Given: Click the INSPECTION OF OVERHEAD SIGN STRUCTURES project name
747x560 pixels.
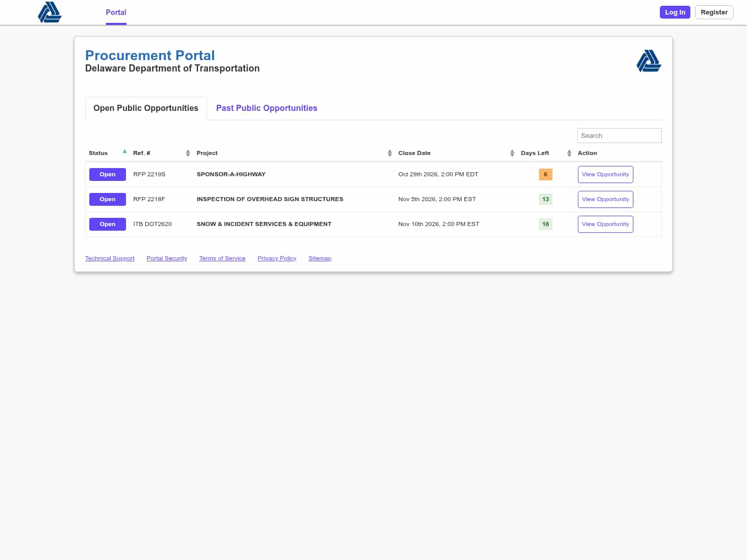Looking at the screenshot, I should [x=270, y=200].
